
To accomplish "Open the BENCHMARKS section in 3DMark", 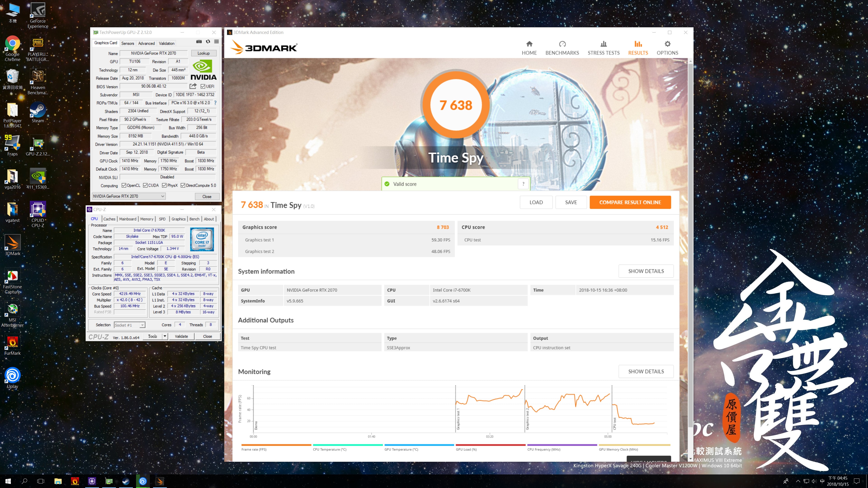I will [x=562, y=48].
